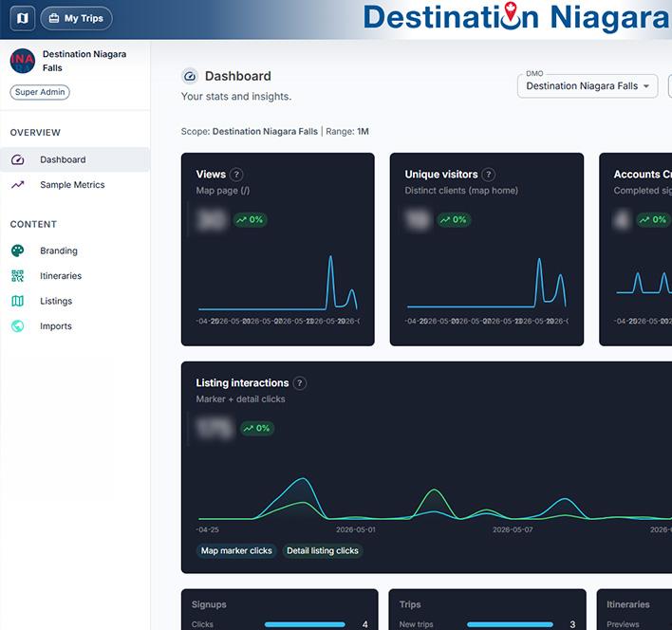This screenshot has width=672, height=630.
Task: Click the "Itineraries" card title at bottom
Action: (628, 604)
